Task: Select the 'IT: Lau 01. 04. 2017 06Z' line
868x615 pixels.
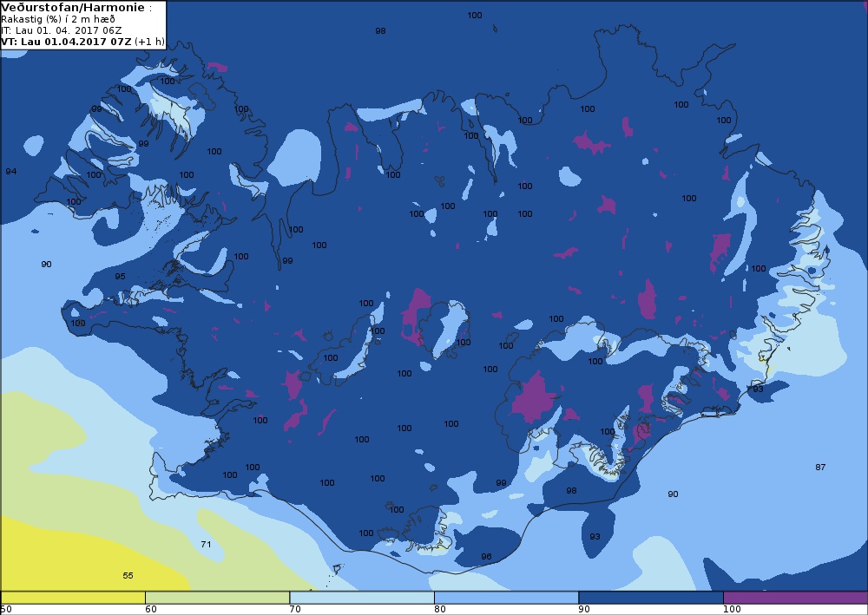Action: pos(62,30)
